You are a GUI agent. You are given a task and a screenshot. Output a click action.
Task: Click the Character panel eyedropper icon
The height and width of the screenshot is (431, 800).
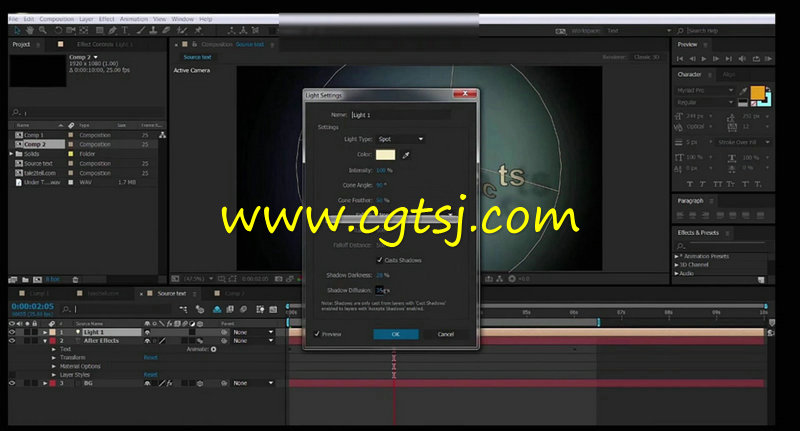[x=744, y=91]
